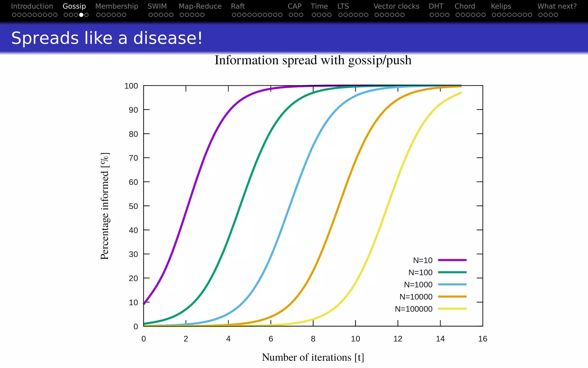The width and height of the screenshot is (588, 368).
Task: Click the first slide dot under Gossip
Action: [x=66, y=15]
